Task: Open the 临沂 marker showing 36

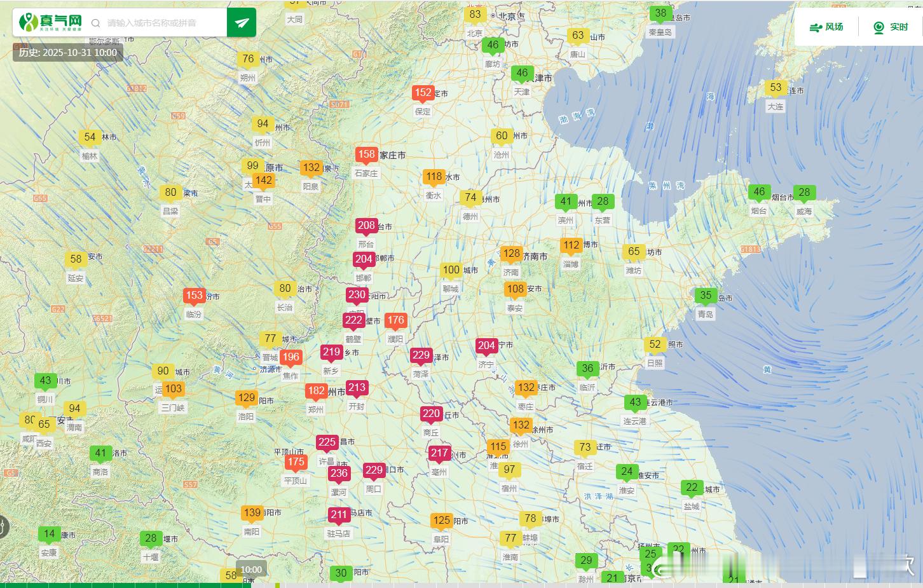Action: pyautogui.click(x=587, y=369)
